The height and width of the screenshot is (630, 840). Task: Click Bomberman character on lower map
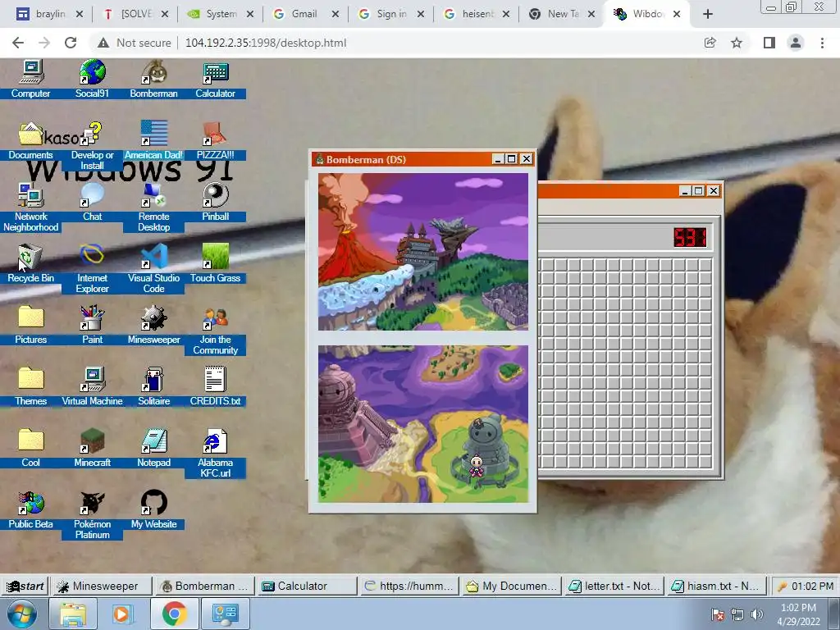(x=477, y=465)
